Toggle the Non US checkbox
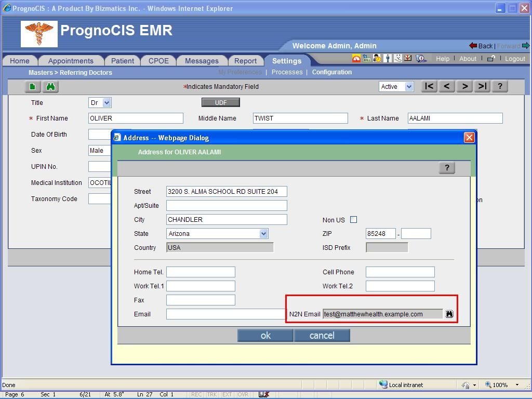This screenshot has height=399, width=532. tap(353, 220)
